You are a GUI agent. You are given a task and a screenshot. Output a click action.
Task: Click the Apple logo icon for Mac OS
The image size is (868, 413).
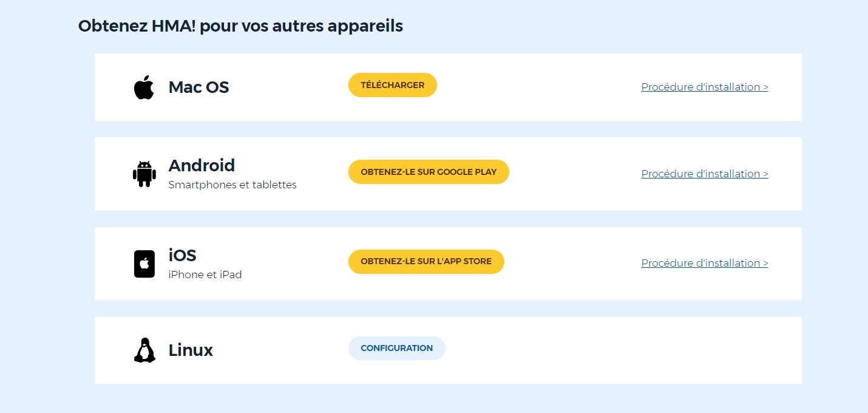pyautogui.click(x=144, y=87)
